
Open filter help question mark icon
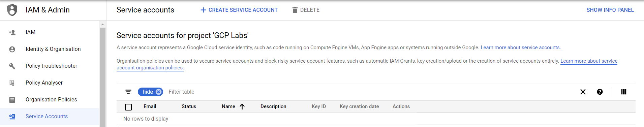(600, 92)
